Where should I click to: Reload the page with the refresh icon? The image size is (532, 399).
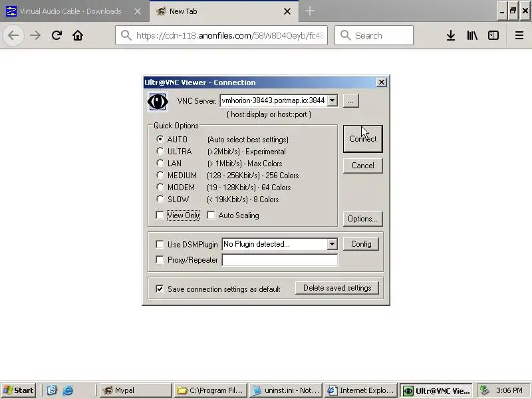(57, 35)
